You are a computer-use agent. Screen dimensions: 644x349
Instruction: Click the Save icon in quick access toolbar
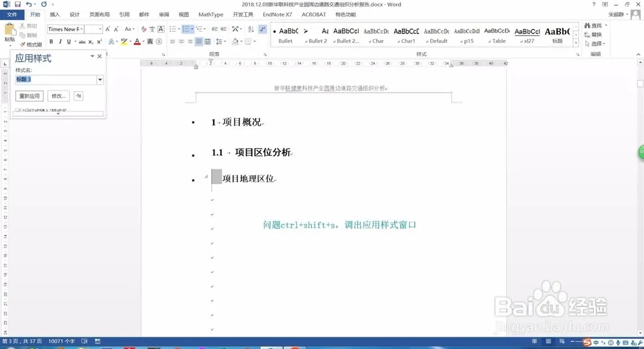pos(17,4)
